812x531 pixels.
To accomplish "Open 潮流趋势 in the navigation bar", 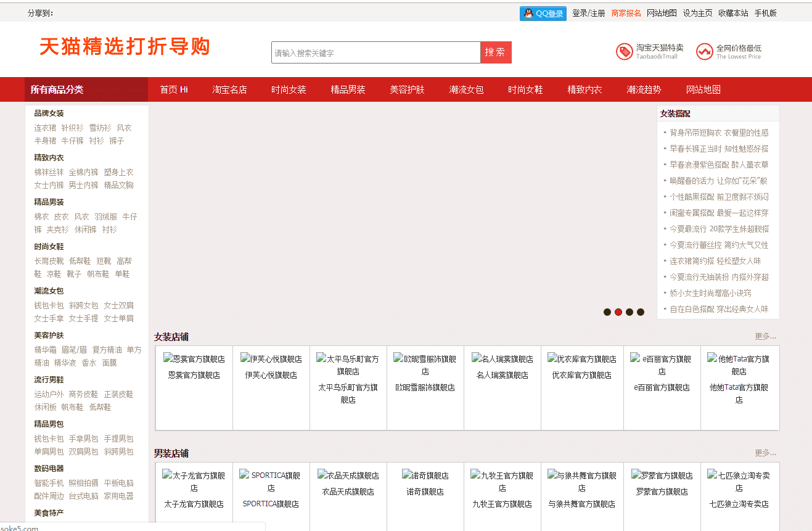I will pos(644,89).
